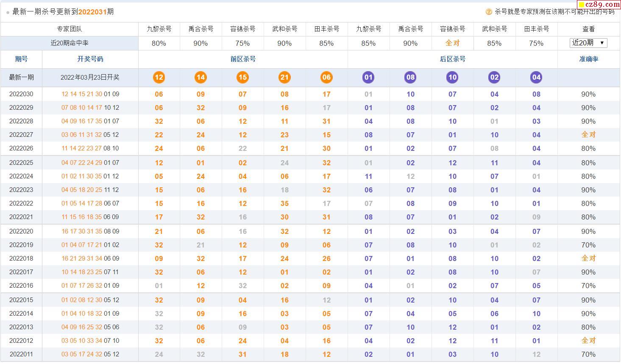Select the purple ball numbered 10

[x=452, y=77]
